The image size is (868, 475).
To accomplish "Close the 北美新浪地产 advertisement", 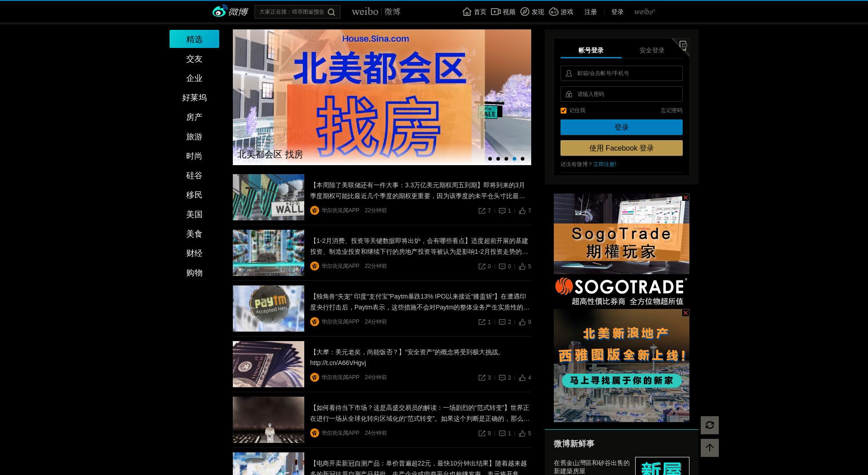I will click(686, 313).
